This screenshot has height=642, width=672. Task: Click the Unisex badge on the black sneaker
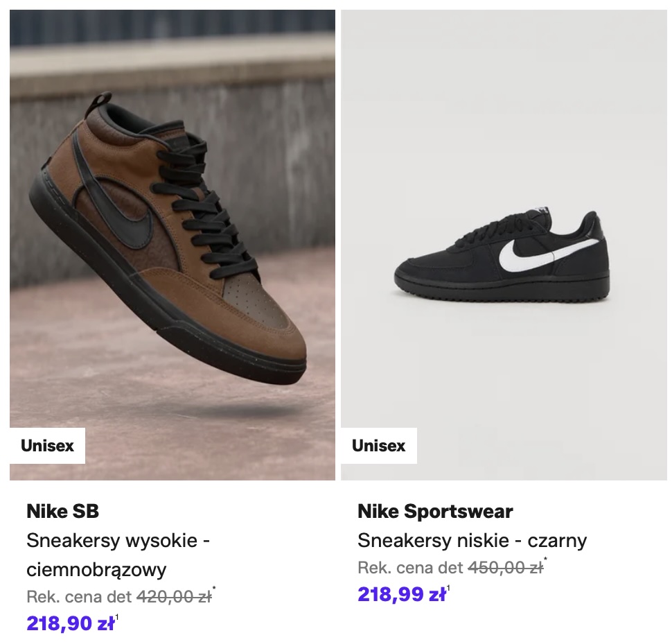coord(378,446)
